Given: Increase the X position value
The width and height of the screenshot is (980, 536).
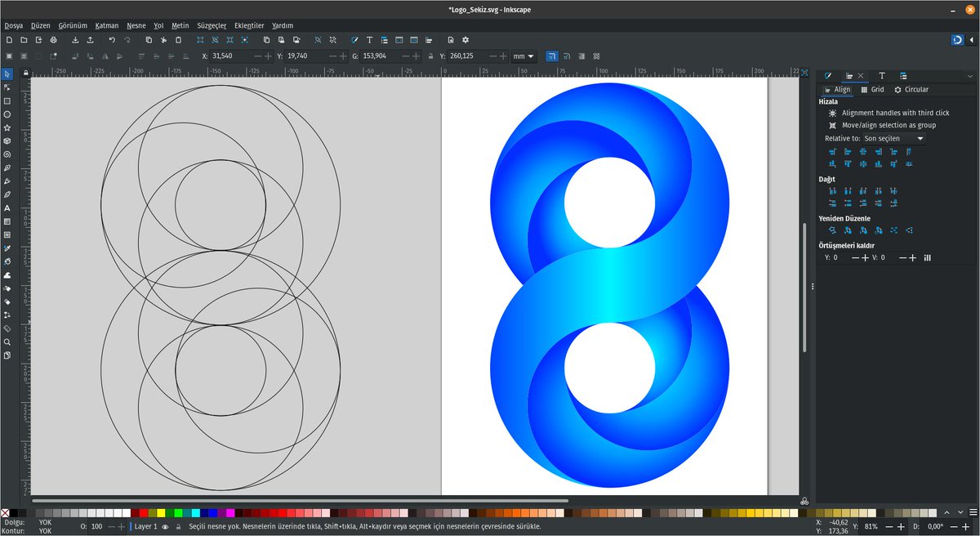Looking at the screenshot, I should [x=268, y=56].
